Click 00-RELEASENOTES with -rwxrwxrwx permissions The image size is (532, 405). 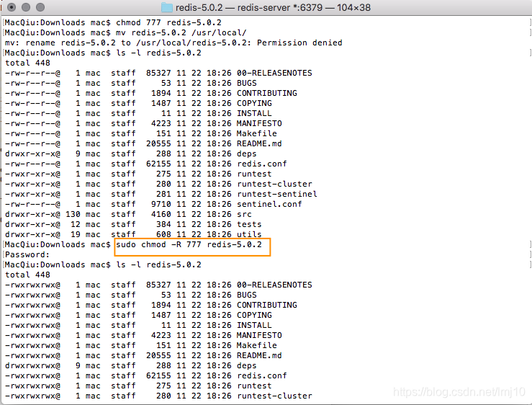point(274,285)
